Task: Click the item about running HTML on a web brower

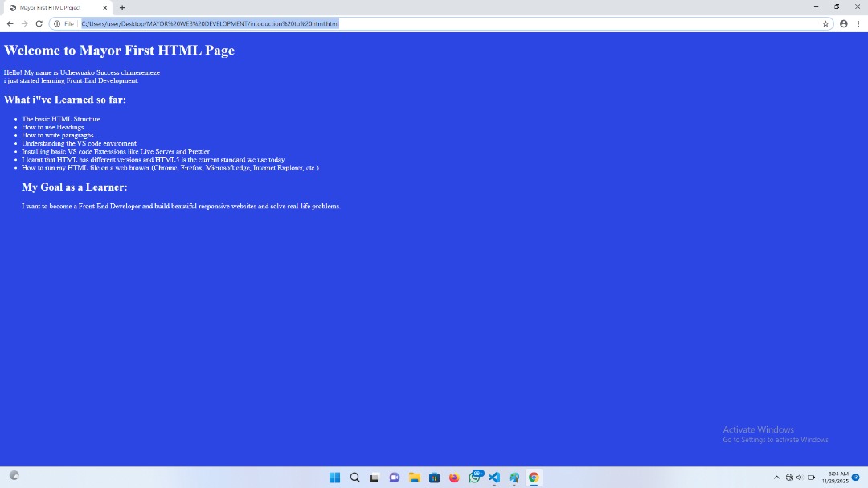Action: [x=170, y=168]
